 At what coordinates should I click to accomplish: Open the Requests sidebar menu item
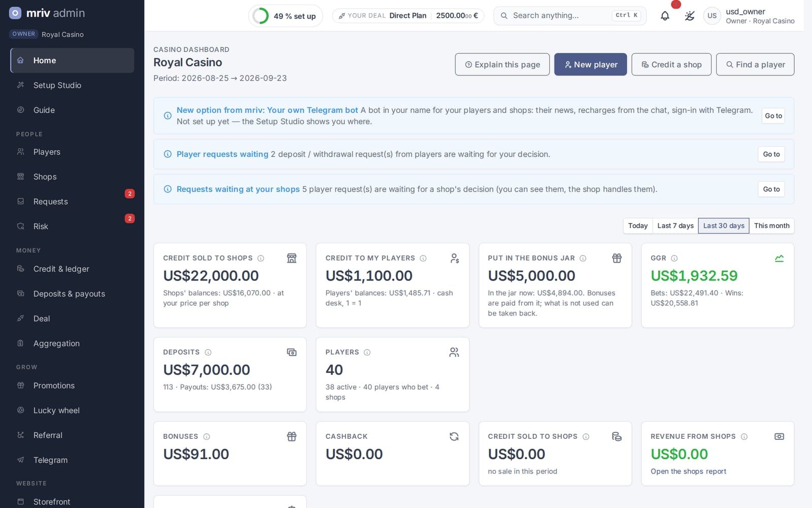tap(72, 202)
